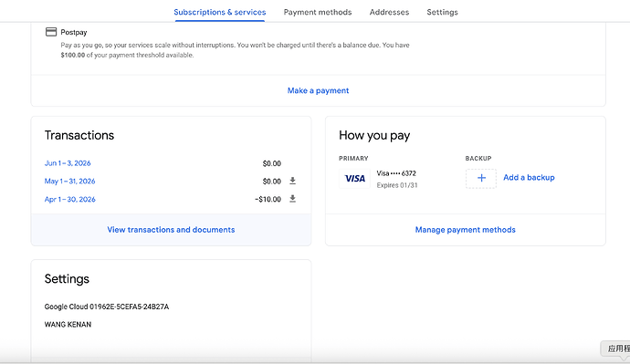Click the -$10.00 amount for April
Image resolution: width=630 pixels, height=364 pixels.
pos(268,200)
